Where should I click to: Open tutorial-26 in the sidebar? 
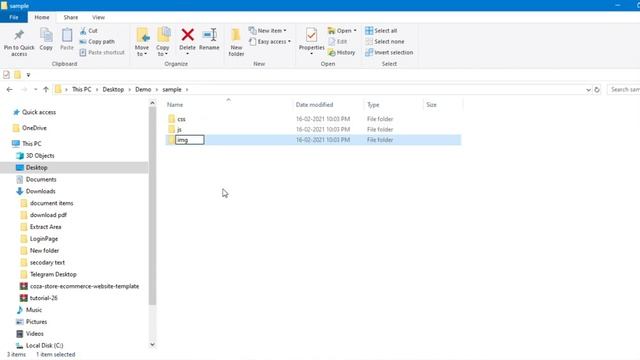tap(43, 298)
